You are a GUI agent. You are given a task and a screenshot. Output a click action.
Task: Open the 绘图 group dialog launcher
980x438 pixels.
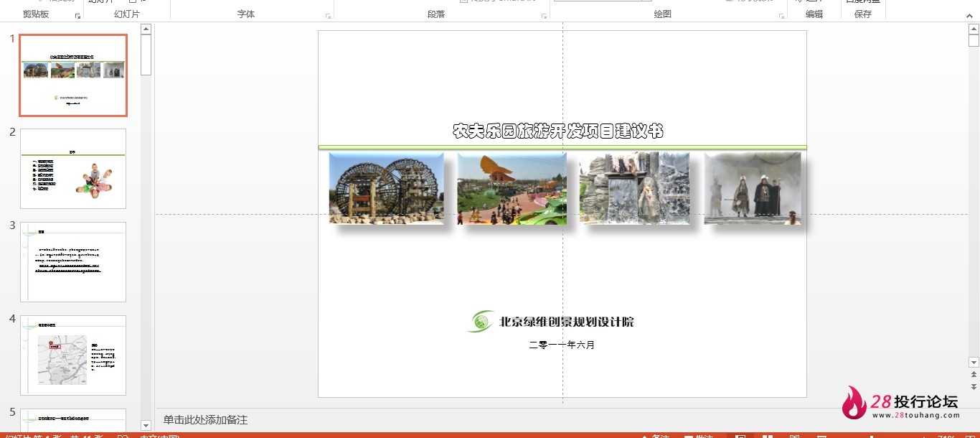tap(781, 15)
